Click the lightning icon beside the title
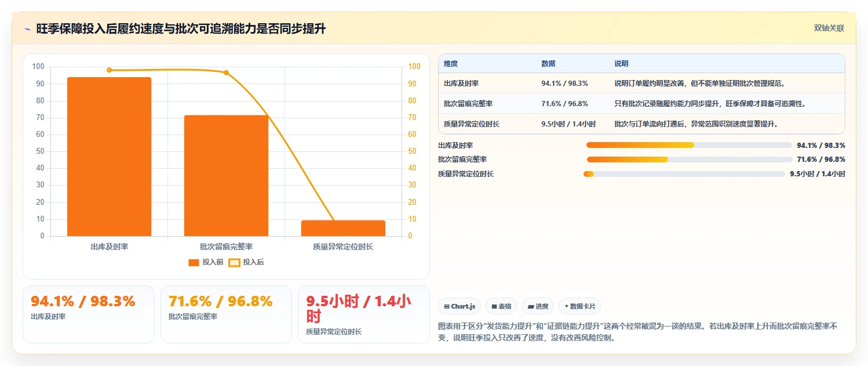The image size is (868, 366). point(28,28)
